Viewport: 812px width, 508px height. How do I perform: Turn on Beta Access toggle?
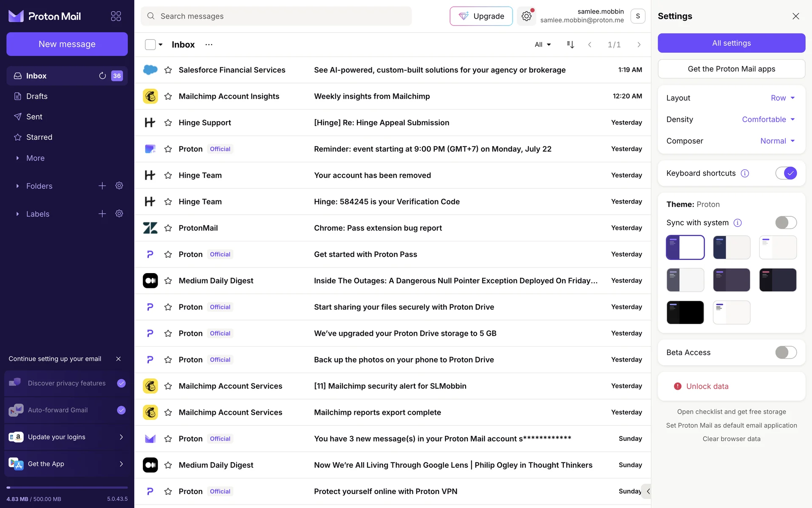click(x=786, y=352)
